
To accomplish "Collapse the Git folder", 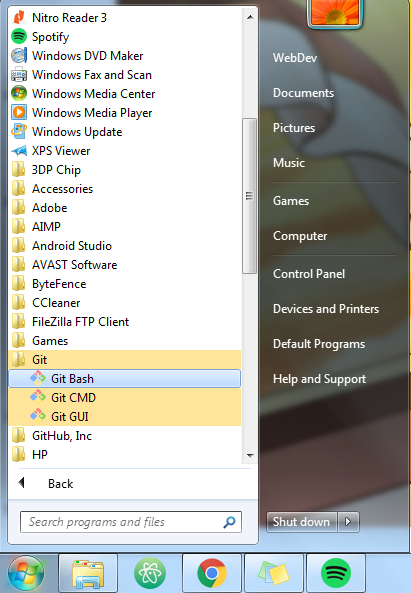I will pos(124,360).
